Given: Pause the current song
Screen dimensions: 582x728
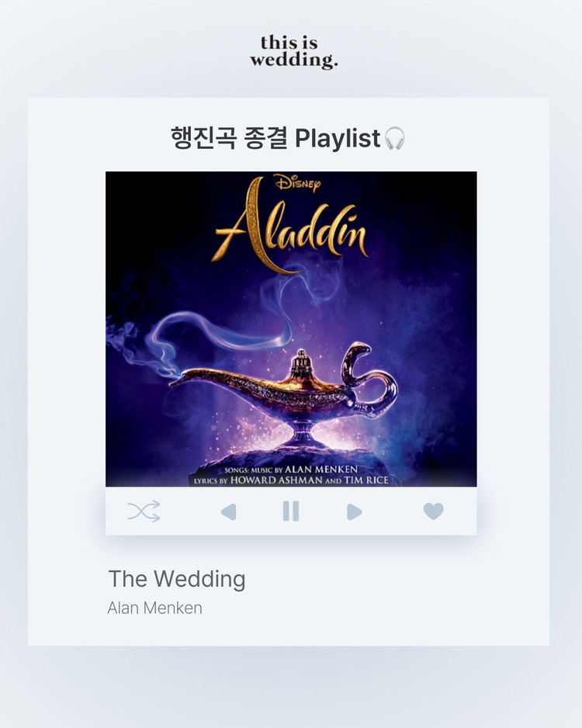Looking at the screenshot, I should 291,511.
